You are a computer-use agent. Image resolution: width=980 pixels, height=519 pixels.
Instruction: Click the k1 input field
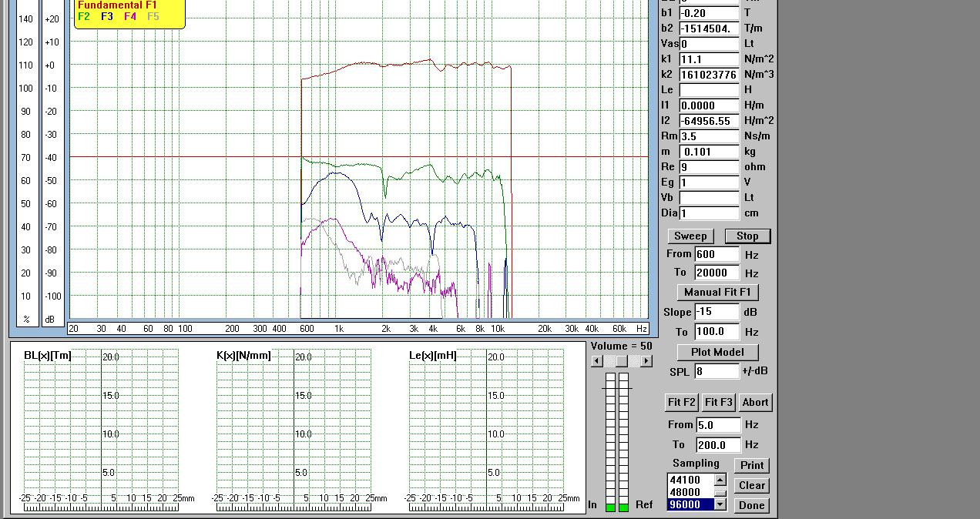[x=709, y=59]
